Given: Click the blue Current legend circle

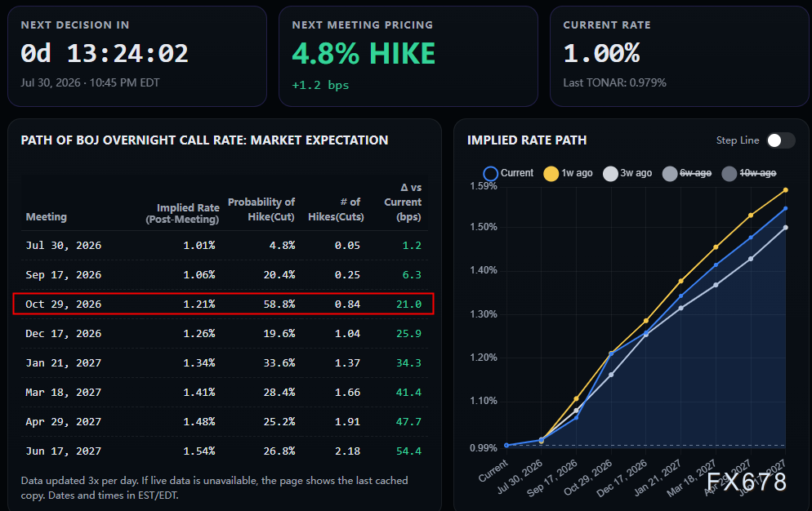Looking at the screenshot, I should (490, 173).
